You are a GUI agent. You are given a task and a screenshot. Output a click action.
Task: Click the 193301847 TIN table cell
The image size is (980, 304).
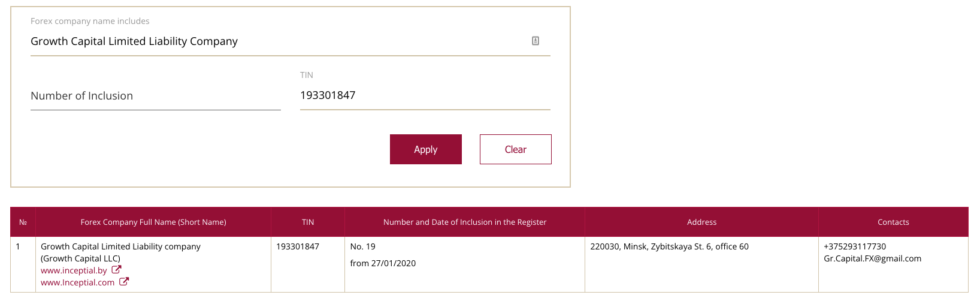pyautogui.click(x=308, y=264)
